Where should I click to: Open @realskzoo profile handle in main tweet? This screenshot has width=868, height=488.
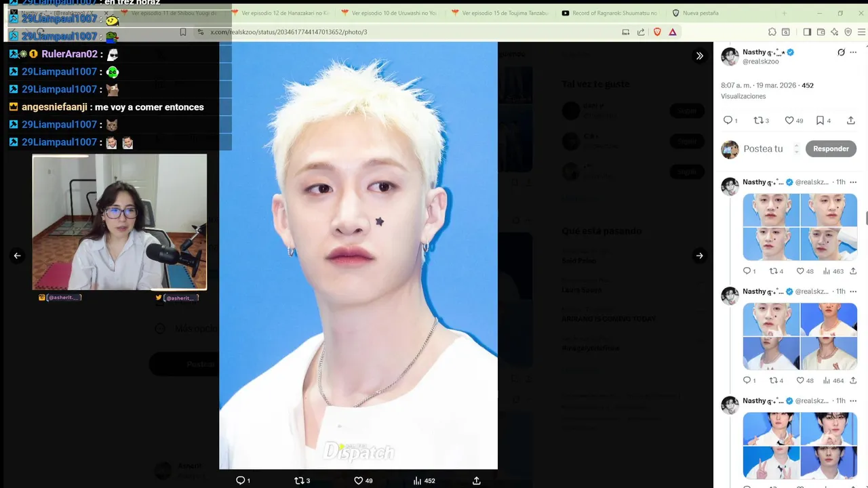tap(761, 62)
